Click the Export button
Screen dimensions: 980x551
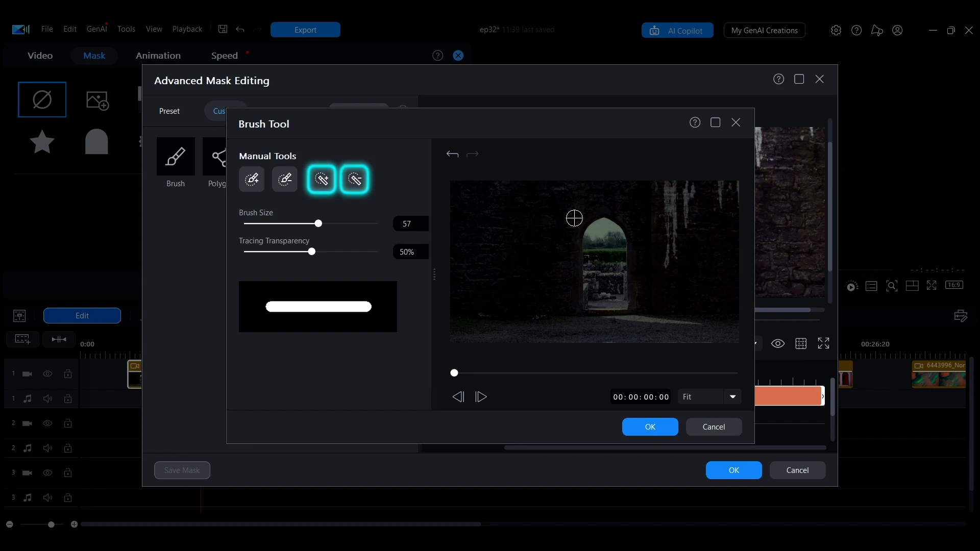point(305,30)
